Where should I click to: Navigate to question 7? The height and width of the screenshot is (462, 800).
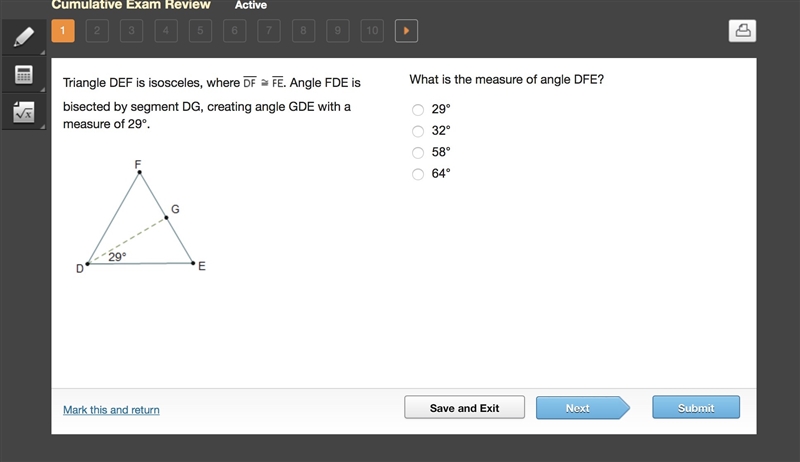pyautogui.click(x=269, y=31)
